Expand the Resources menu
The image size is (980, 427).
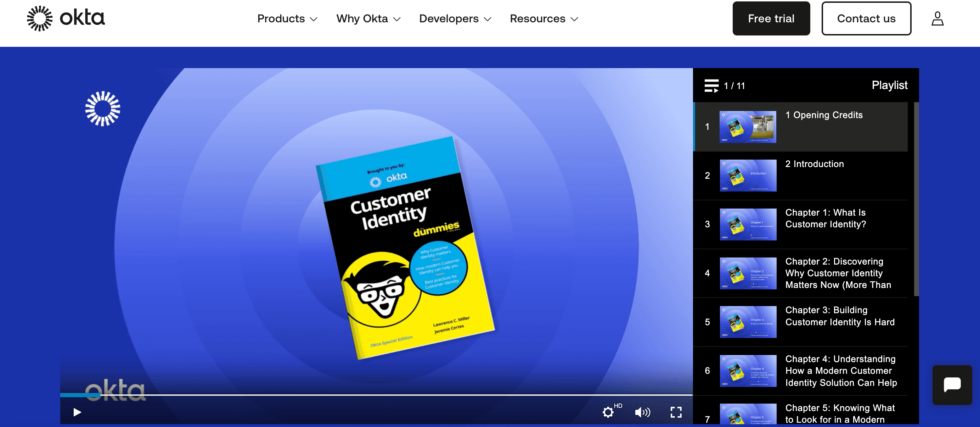pyautogui.click(x=543, y=19)
